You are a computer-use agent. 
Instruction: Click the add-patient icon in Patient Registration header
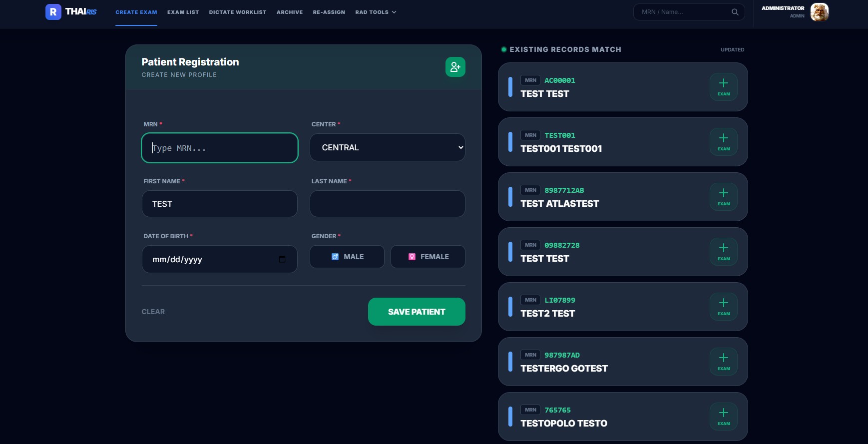coord(455,67)
